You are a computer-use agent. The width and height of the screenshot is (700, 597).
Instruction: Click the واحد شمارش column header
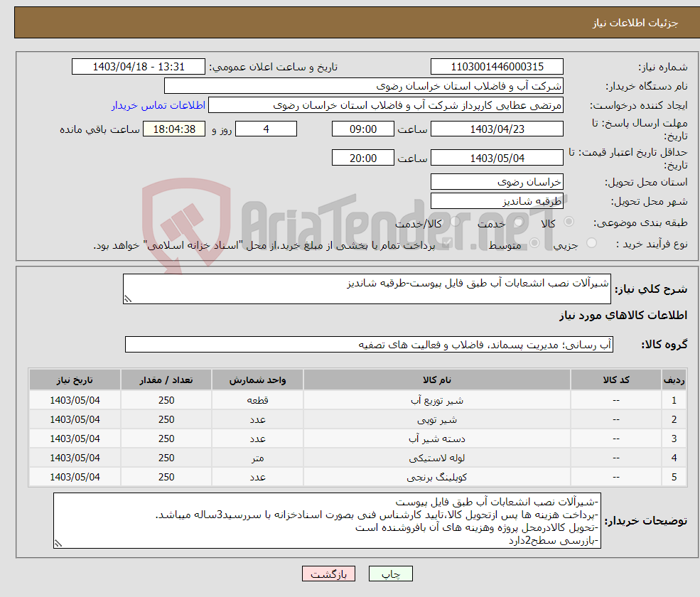(257, 380)
